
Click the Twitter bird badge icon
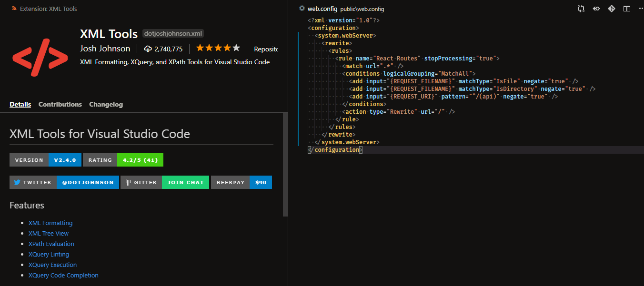pos(17,182)
